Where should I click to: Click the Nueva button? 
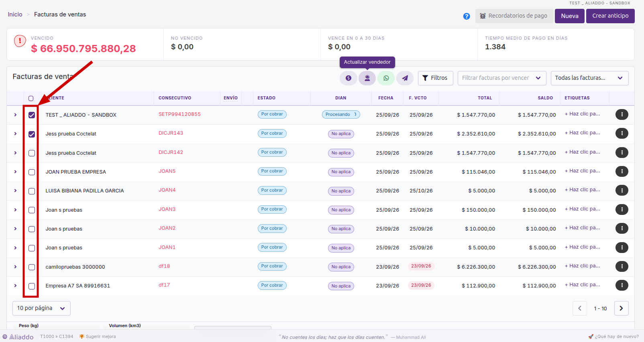click(x=569, y=16)
